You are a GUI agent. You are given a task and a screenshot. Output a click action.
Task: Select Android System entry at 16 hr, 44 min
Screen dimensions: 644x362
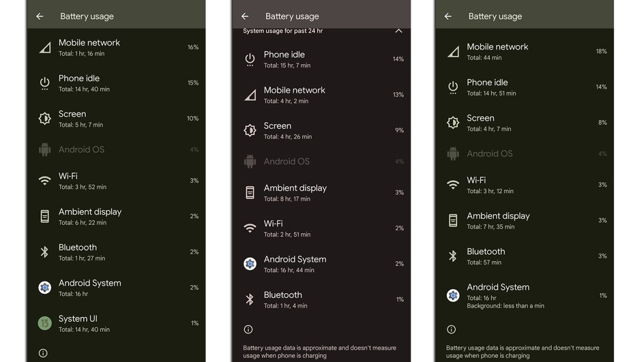pos(321,264)
